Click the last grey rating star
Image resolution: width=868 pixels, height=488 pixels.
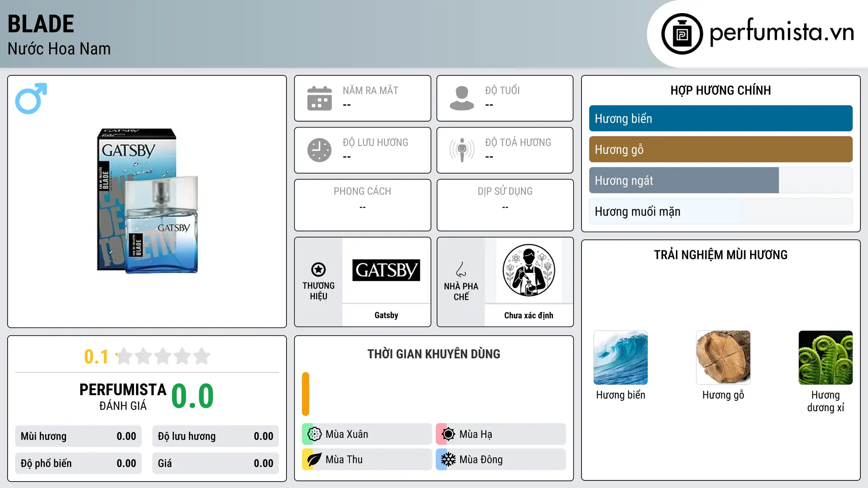click(x=202, y=356)
